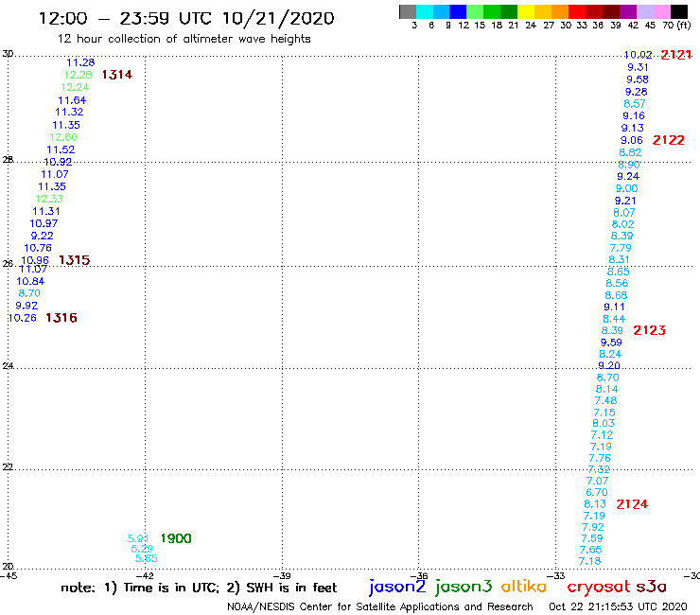The image size is (700, 615).
Task: Click the wave height value 8.03
Action: pos(604,423)
